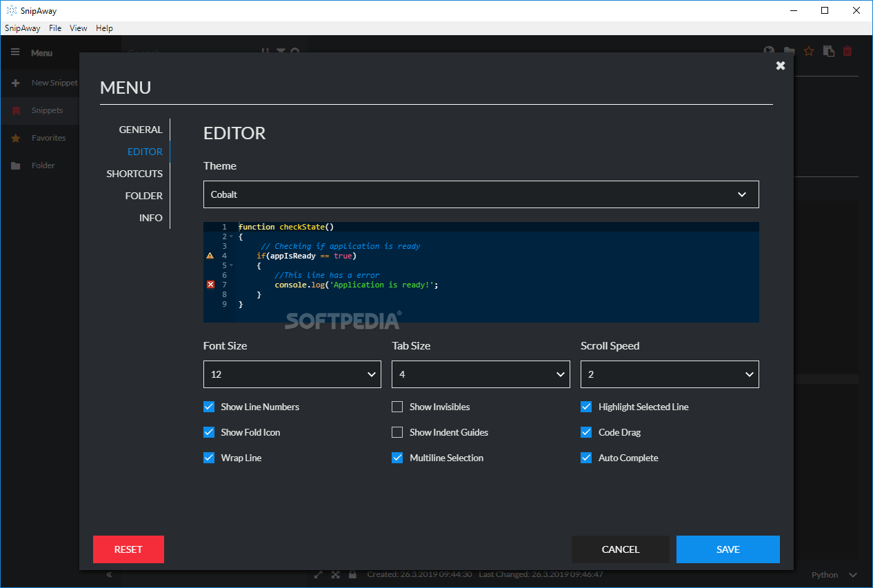Screen dimensions: 873x588
Task: Close the Menu dialog with the X icon
Action: (x=781, y=65)
